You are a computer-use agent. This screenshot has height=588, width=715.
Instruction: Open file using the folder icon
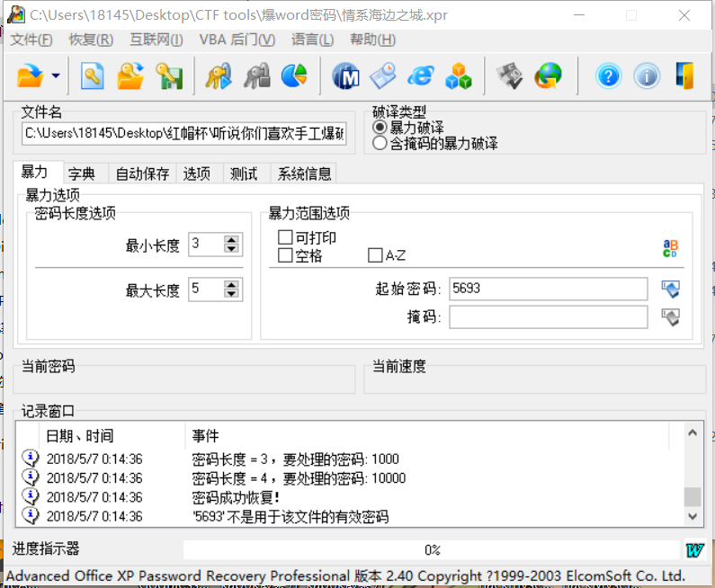tap(30, 76)
